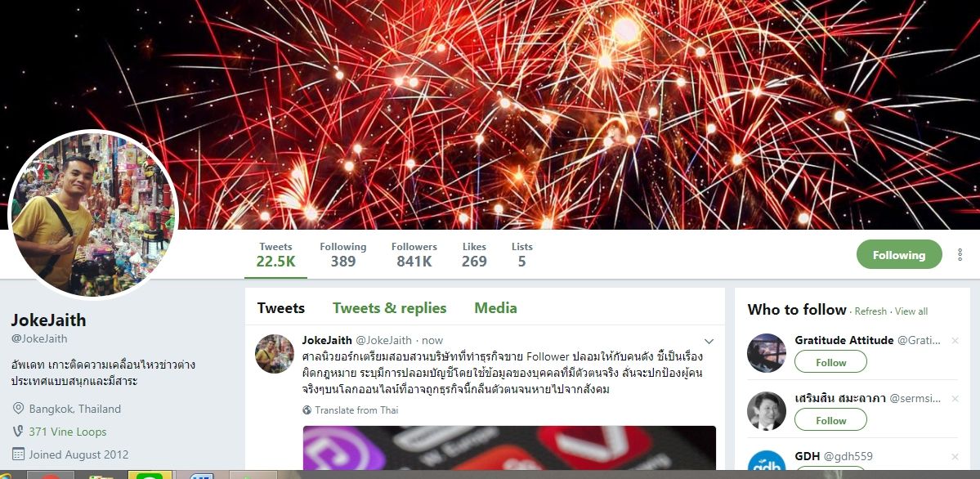This screenshot has width=980, height=479.
Task: Open the Followers 841K count
Action: 414,255
